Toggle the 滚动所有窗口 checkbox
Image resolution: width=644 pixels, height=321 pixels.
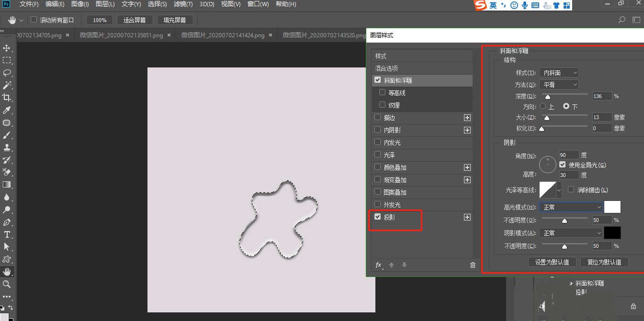point(34,20)
